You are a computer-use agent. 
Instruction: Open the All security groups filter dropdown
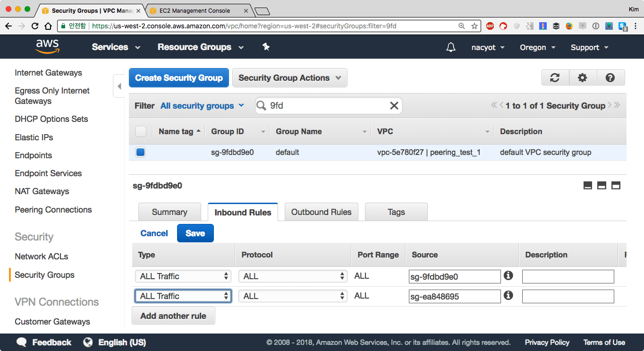click(x=202, y=106)
